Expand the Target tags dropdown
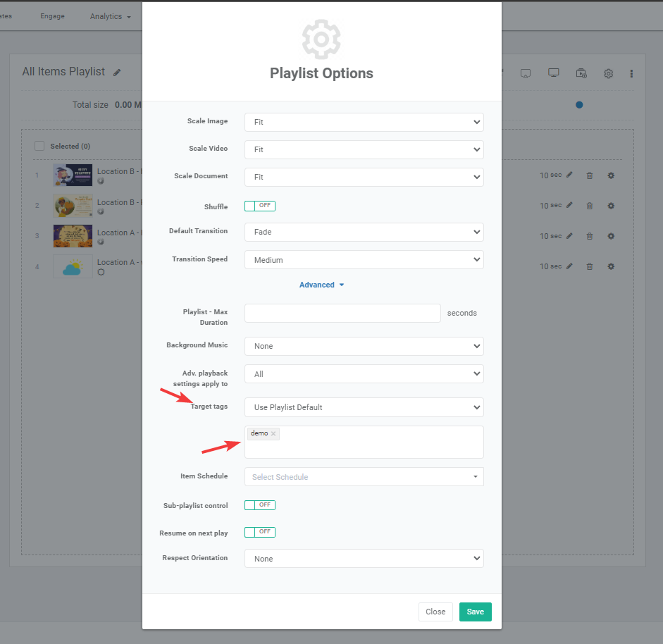Screen dimensions: 663x644 click(x=364, y=407)
